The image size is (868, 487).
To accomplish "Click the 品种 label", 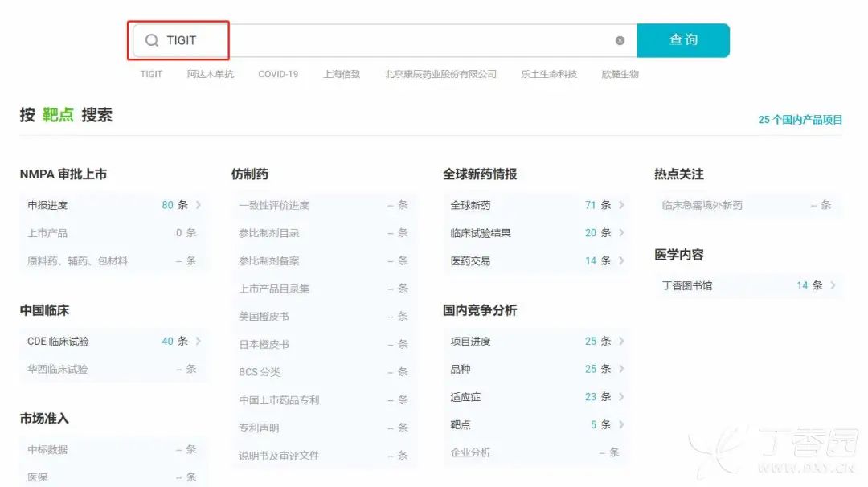I will 460,369.
